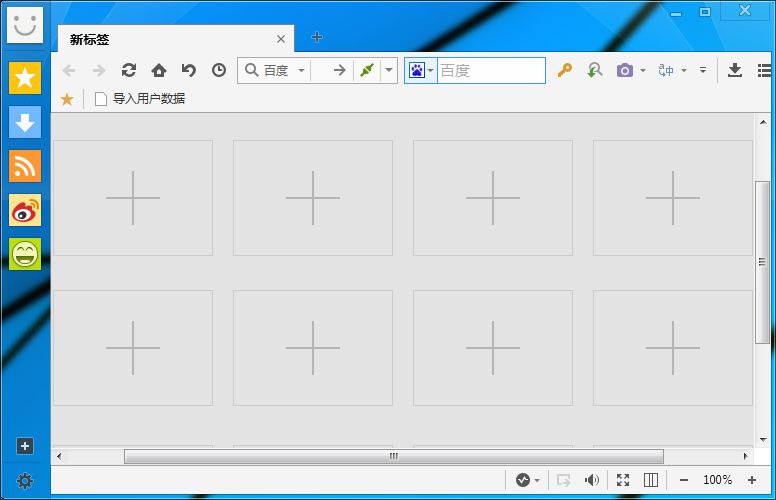Click the 百度 search input field
The image size is (776, 500).
(x=491, y=71)
